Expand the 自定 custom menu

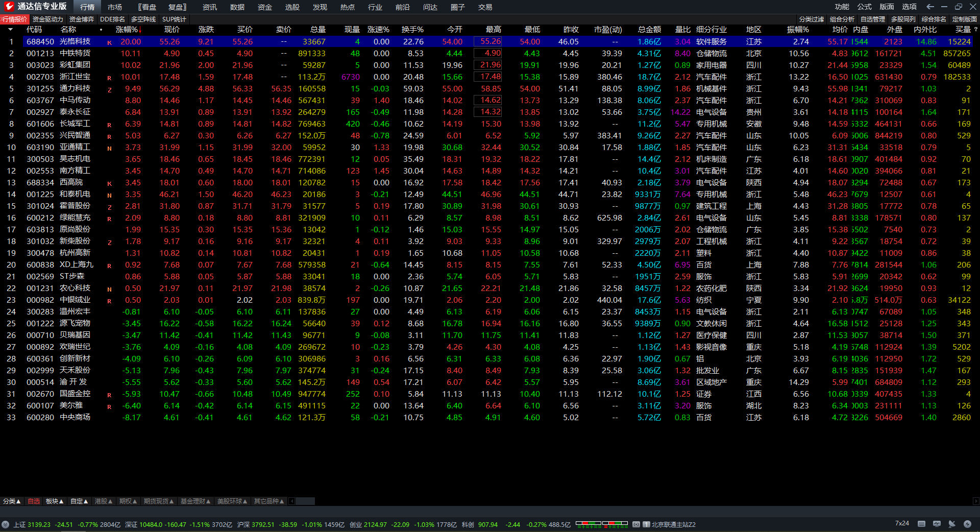pyautogui.click(x=79, y=501)
